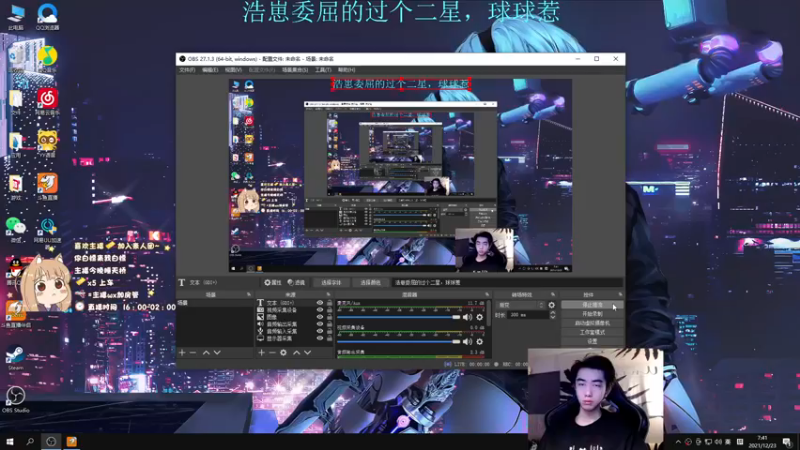This screenshot has height=450, width=800.
Task: Pop out the 来源 sources dock icon
Action: click(x=328, y=294)
